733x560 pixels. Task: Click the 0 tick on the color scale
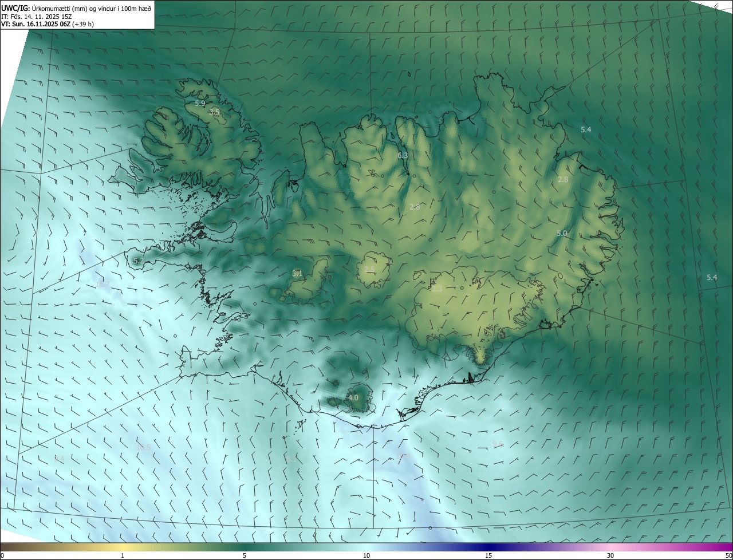(2, 555)
